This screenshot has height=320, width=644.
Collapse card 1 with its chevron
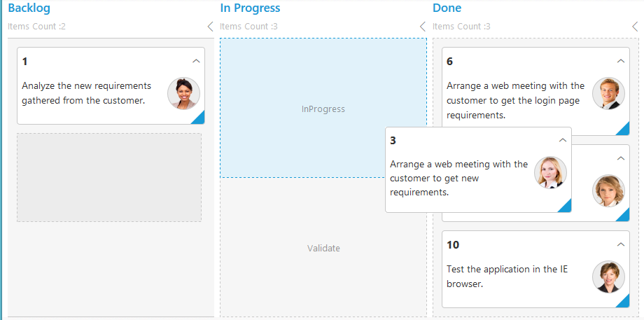(196, 61)
